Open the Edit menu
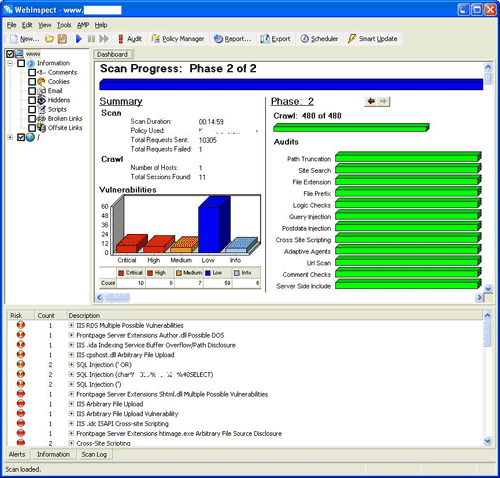 click(27, 25)
